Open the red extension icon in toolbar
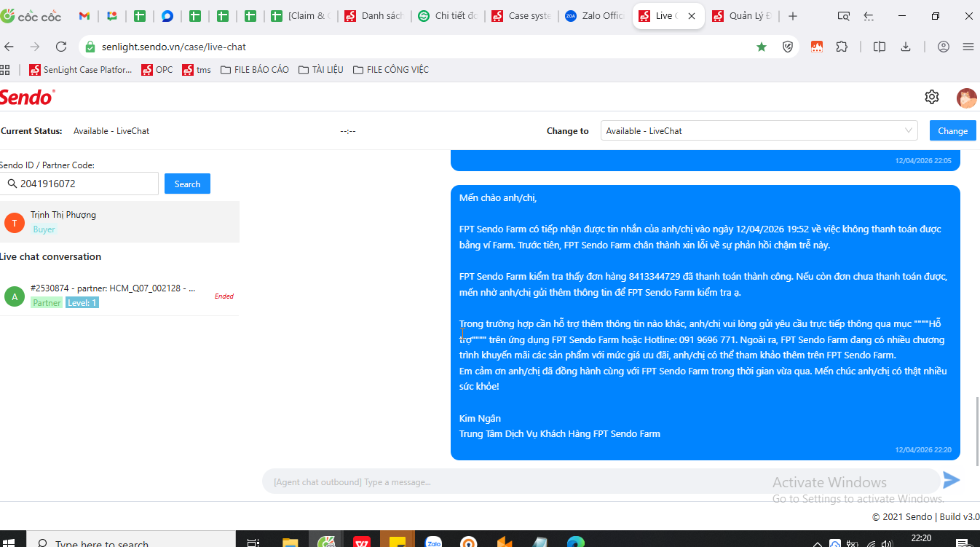The height and width of the screenshot is (547, 980). (817, 47)
